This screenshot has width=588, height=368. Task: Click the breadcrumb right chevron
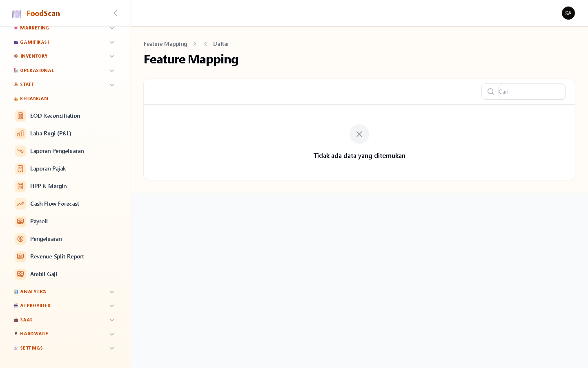pos(195,44)
